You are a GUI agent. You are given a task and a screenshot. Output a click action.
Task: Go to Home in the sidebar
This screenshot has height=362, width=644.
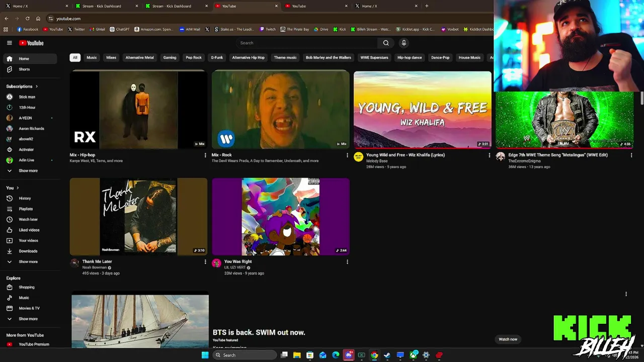(x=30, y=59)
